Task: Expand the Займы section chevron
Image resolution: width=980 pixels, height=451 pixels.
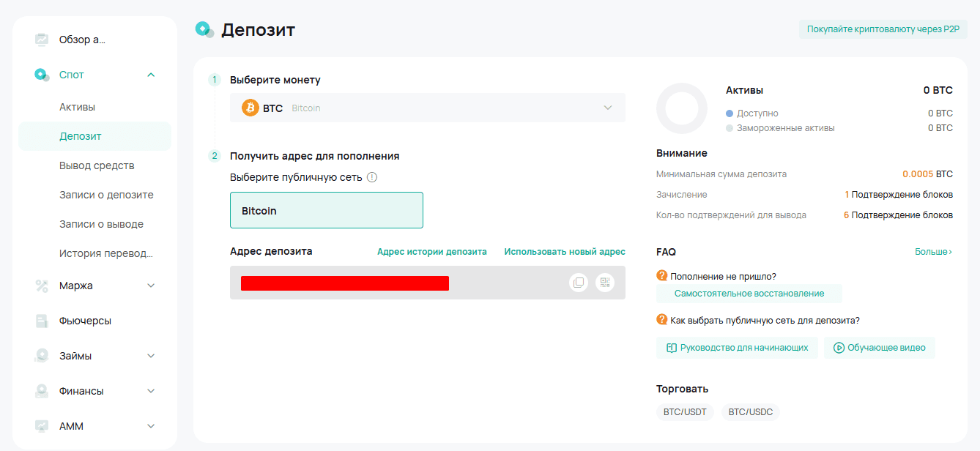Action: coord(151,356)
